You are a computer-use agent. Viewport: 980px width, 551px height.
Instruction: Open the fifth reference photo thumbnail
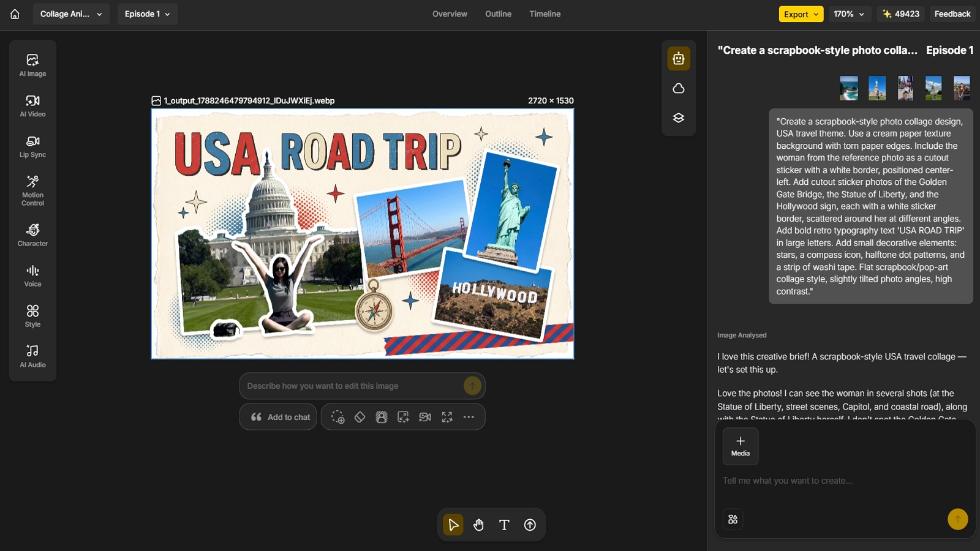point(962,88)
